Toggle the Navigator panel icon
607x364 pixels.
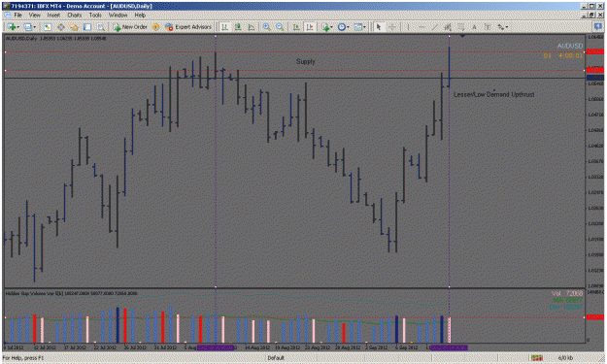(x=74, y=27)
